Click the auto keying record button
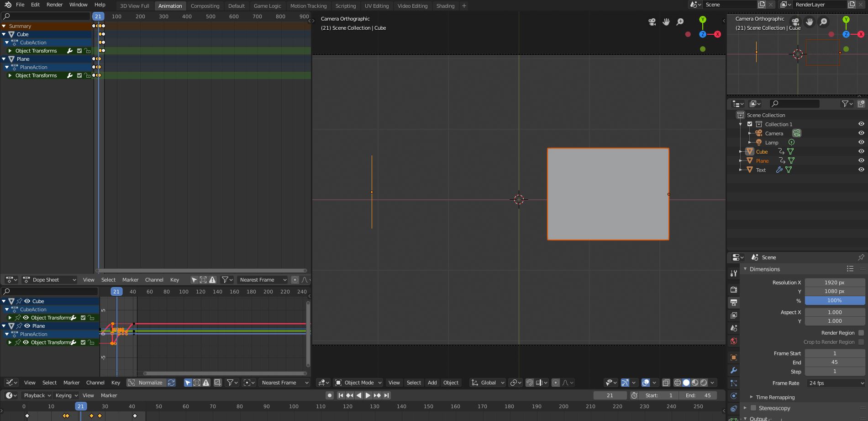Image resolution: width=868 pixels, height=421 pixels. pyautogui.click(x=329, y=395)
